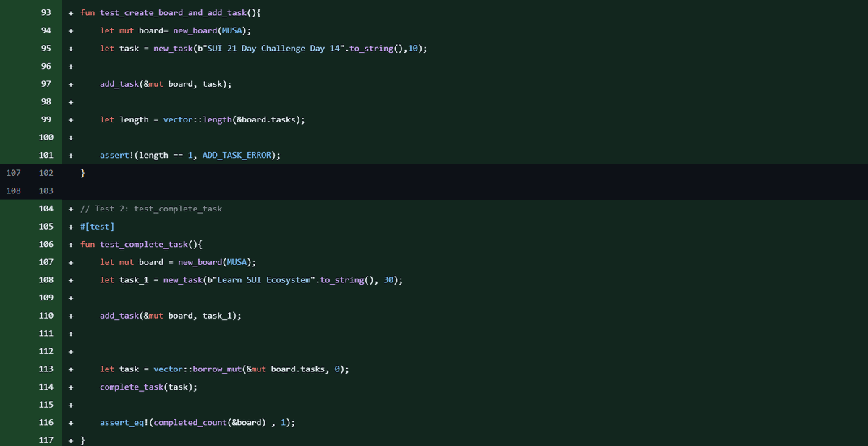Click the closing brace on line 102
868x446 pixels.
(x=82, y=172)
